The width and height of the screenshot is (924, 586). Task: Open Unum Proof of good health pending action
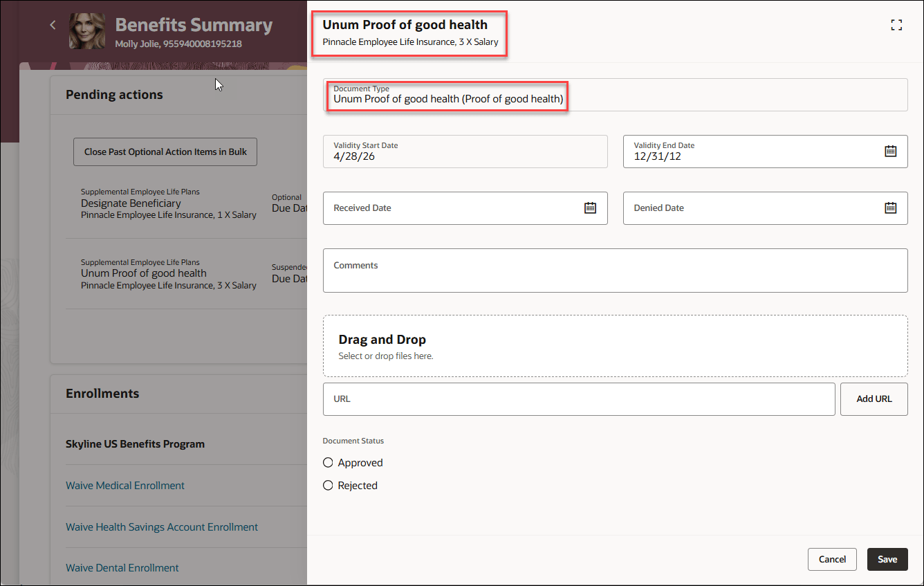tap(144, 273)
